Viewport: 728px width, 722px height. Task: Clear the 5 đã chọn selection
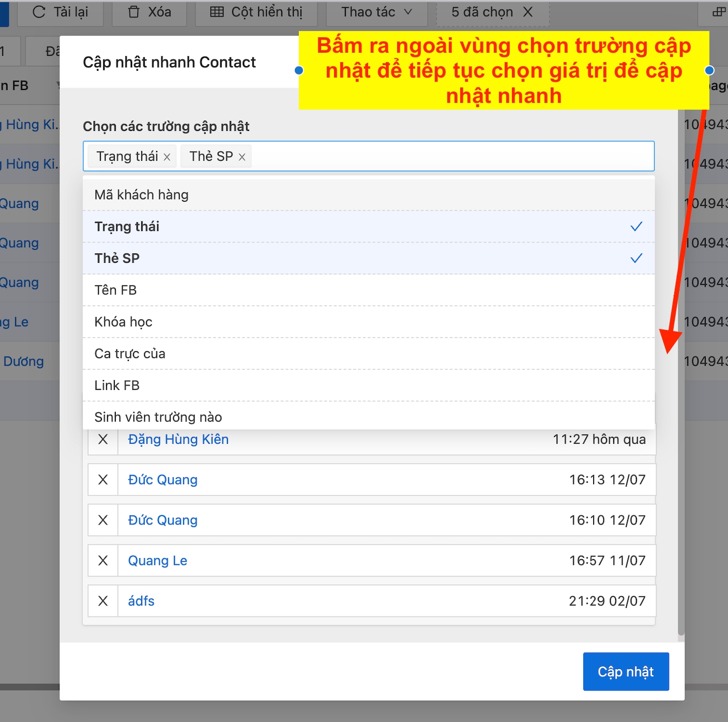(x=528, y=12)
